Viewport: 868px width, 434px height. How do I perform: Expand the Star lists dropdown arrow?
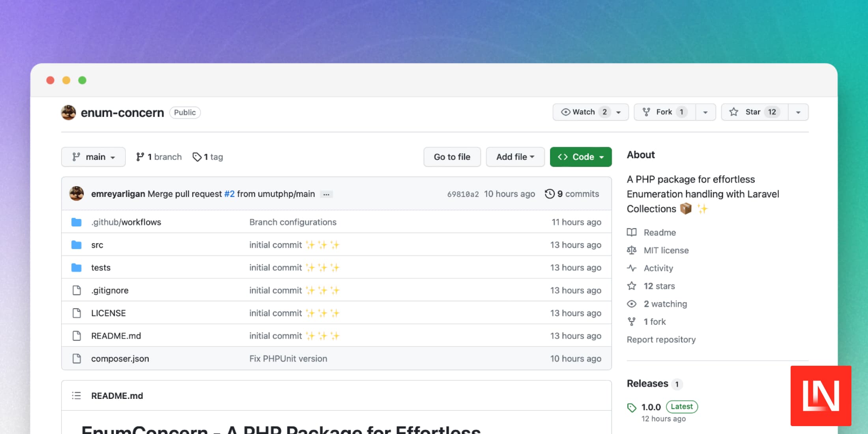798,112
